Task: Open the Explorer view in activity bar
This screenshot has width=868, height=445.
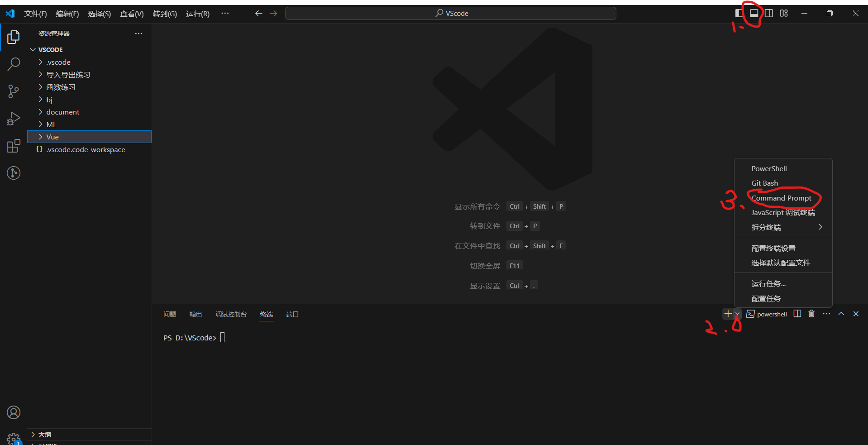Action: [14, 37]
